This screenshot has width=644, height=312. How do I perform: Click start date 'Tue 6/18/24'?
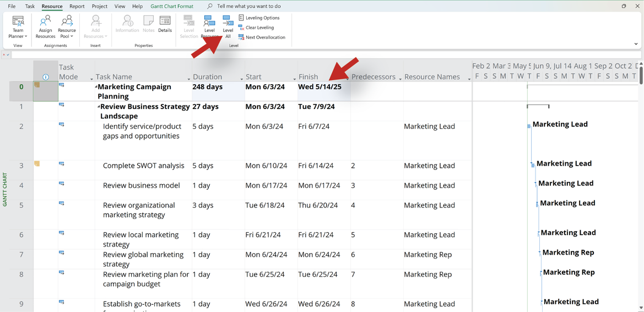(271, 215)
